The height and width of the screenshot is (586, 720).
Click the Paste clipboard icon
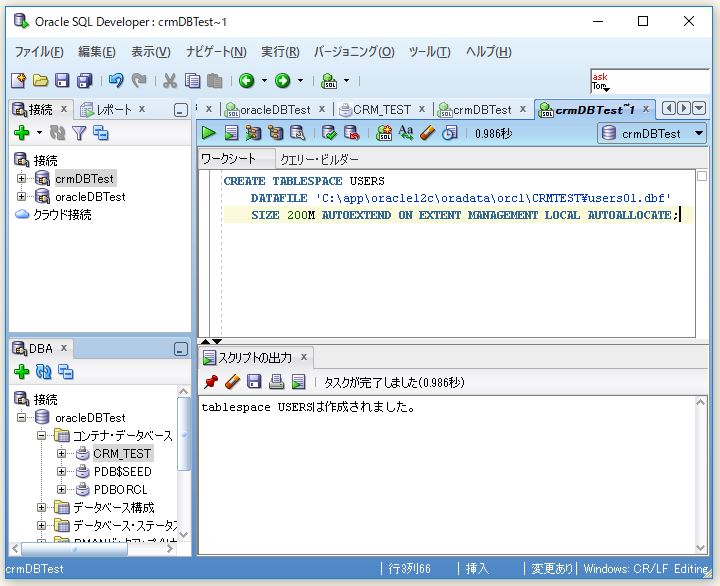tap(214, 81)
